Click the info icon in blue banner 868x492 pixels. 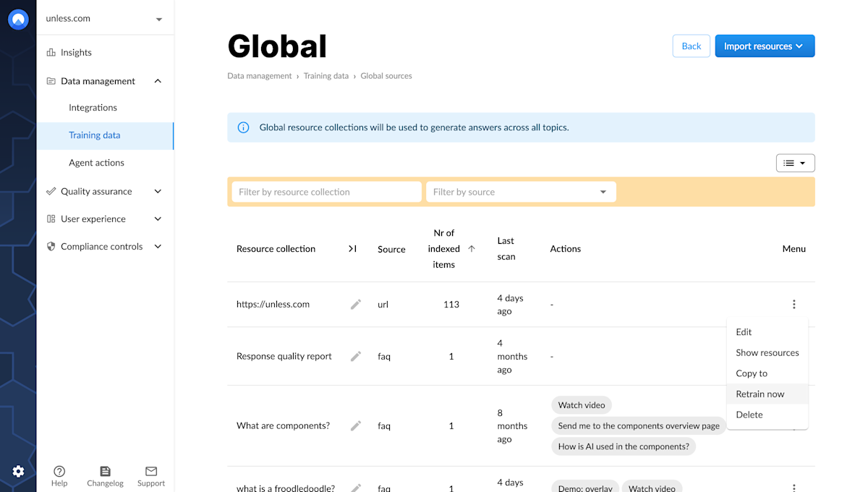click(x=244, y=127)
